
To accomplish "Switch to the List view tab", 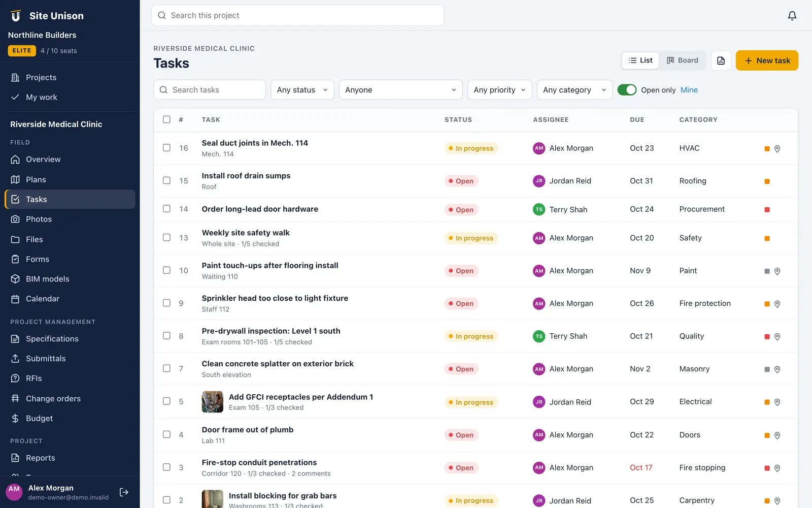I will tap(640, 60).
